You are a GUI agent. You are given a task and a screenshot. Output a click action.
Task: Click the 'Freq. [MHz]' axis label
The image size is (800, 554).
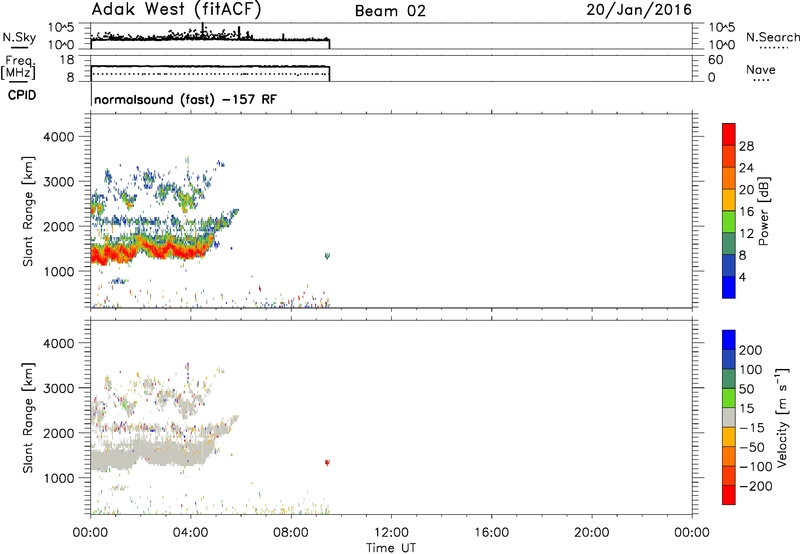(18, 68)
